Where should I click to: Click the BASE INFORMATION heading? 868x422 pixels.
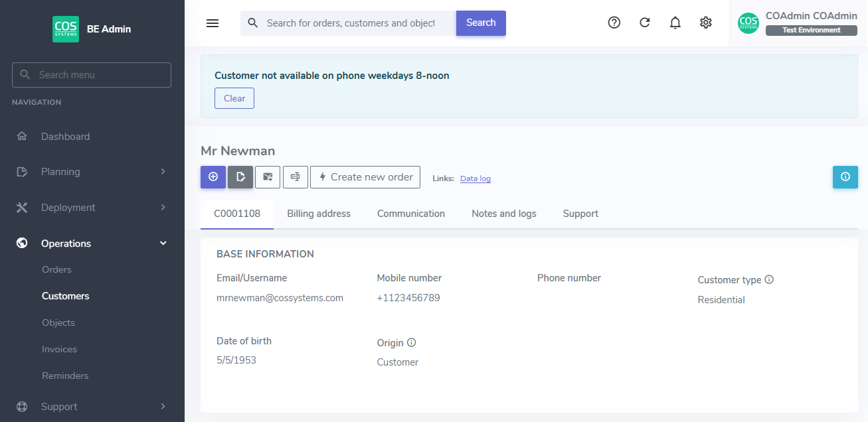(x=265, y=254)
